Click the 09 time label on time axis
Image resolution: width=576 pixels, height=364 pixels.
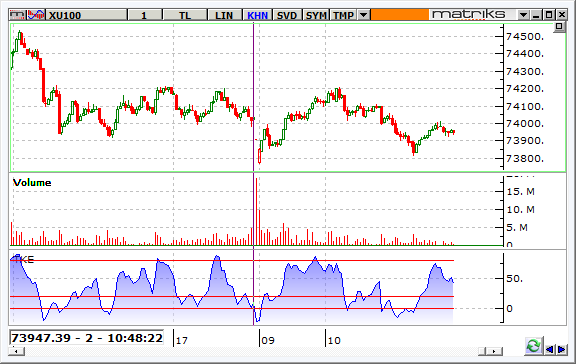[268, 340]
